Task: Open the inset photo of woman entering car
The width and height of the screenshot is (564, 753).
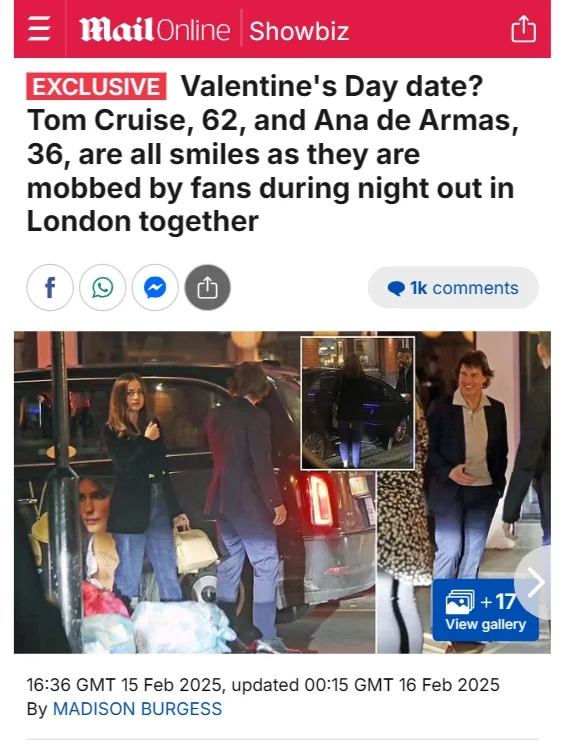Action: [x=357, y=403]
